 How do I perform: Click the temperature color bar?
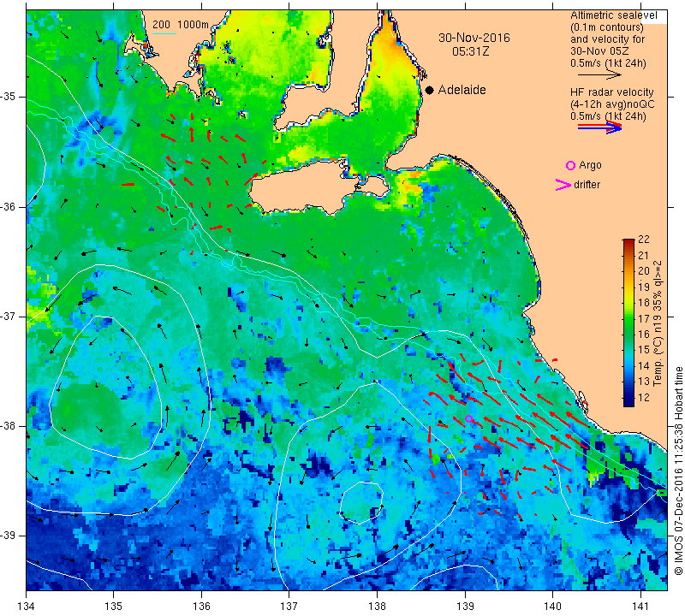coord(628,323)
